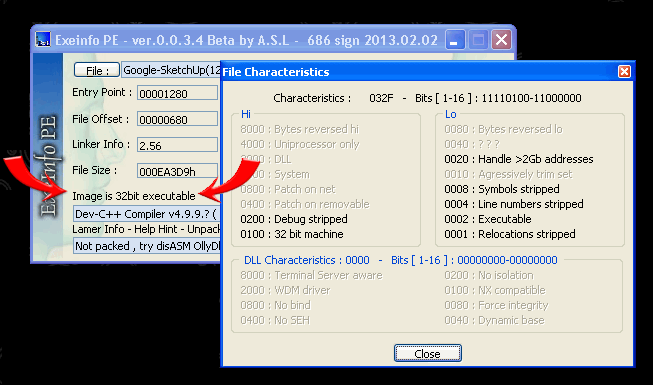Close the Exeinfo PE main window

tap(501, 40)
